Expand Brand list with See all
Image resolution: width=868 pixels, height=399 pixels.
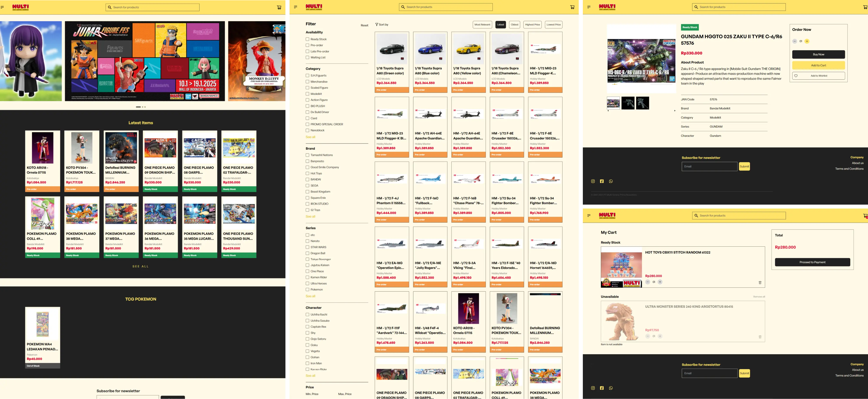[x=310, y=216]
